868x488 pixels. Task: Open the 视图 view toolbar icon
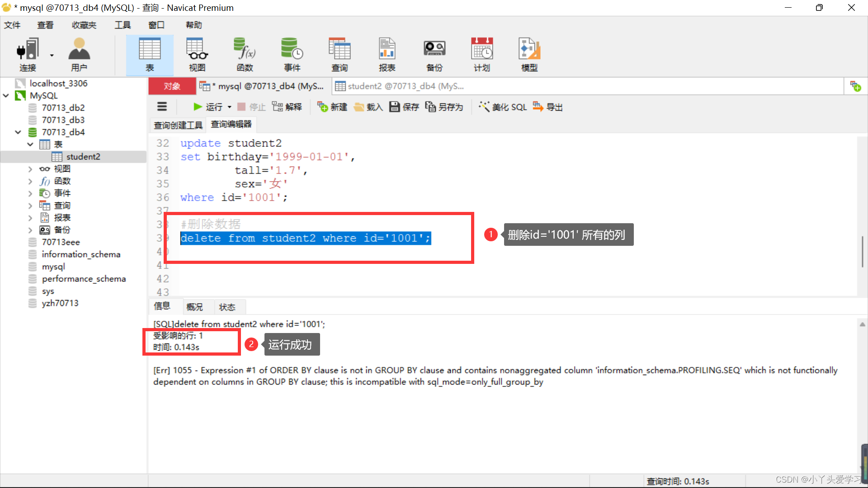tap(197, 55)
